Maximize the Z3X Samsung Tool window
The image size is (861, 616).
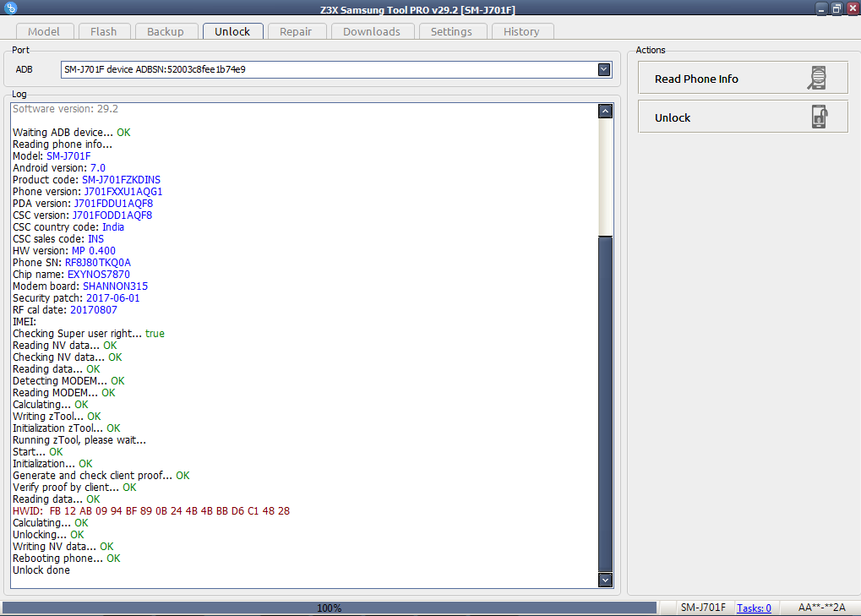point(836,8)
